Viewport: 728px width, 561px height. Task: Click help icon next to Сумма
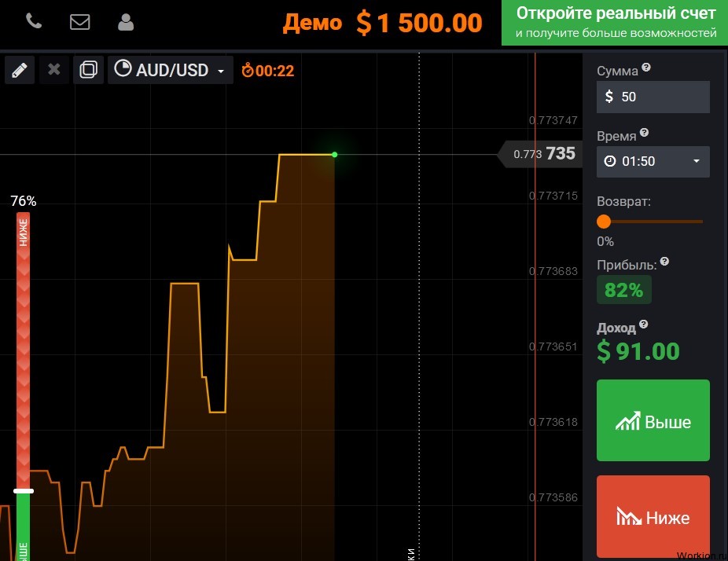point(645,68)
